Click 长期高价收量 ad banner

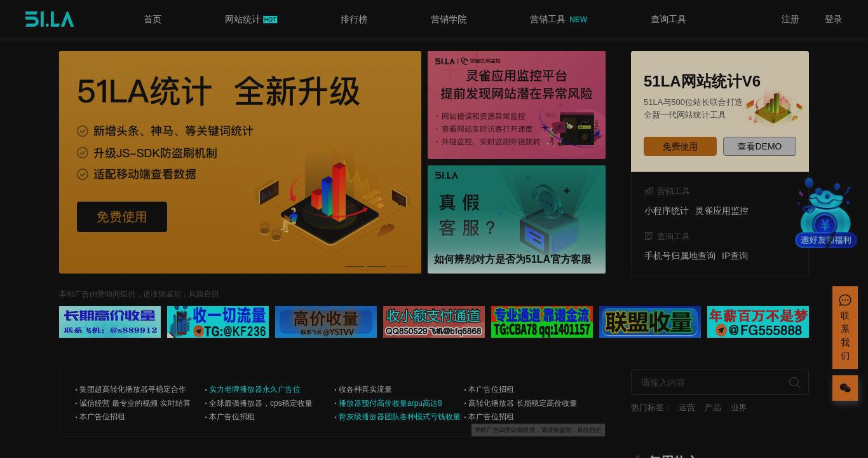pyautogui.click(x=110, y=322)
